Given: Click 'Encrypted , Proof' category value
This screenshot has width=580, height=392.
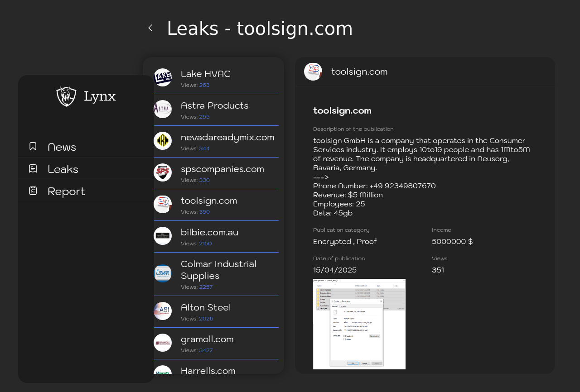Looking at the screenshot, I should tap(345, 241).
